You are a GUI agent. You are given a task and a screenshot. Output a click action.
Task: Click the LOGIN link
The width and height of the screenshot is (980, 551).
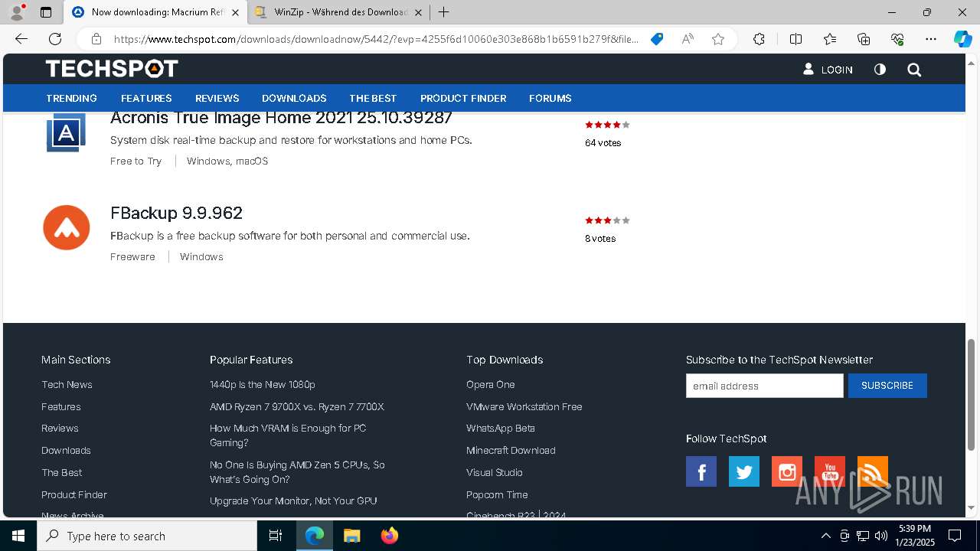click(x=828, y=70)
